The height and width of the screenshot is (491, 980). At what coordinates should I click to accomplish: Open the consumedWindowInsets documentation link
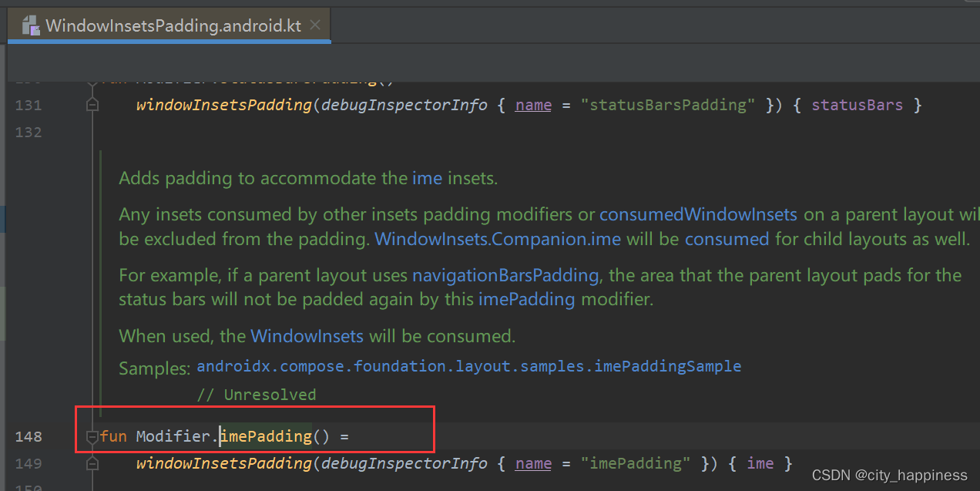[697, 214]
